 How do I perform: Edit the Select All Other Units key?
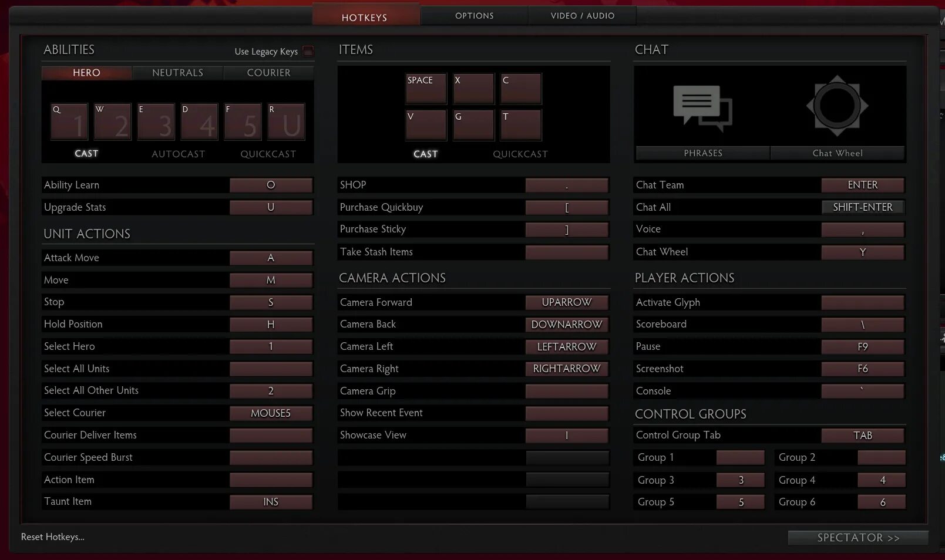coord(271,391)
